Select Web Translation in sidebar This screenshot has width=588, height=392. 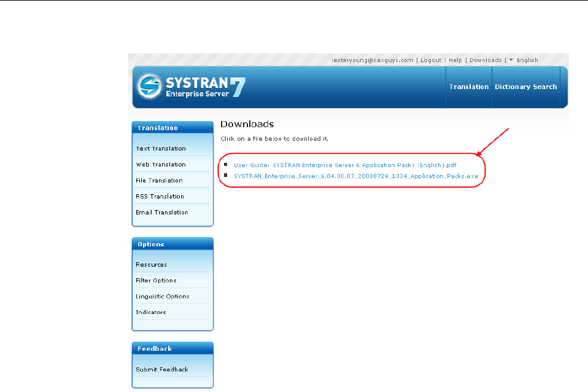(160, 165)
